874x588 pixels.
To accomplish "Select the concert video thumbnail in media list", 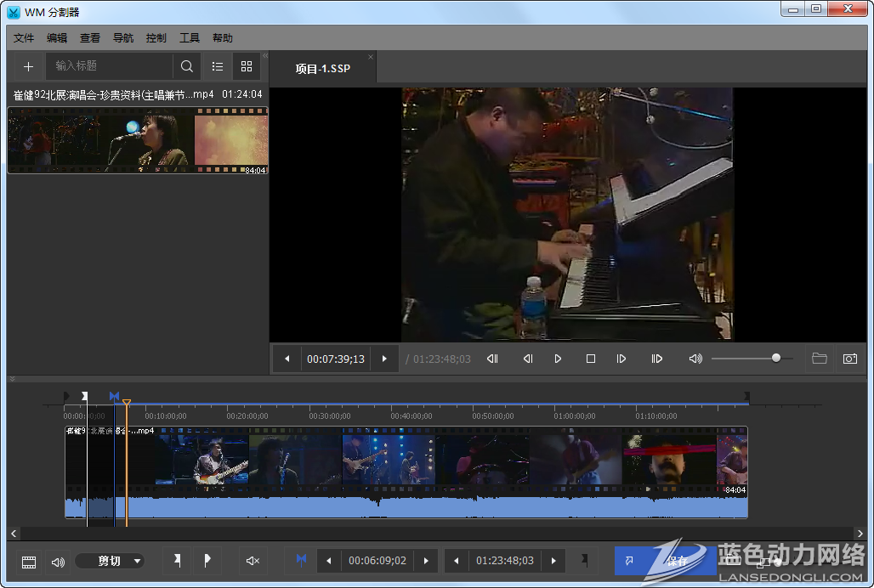I will coord(138,140).
